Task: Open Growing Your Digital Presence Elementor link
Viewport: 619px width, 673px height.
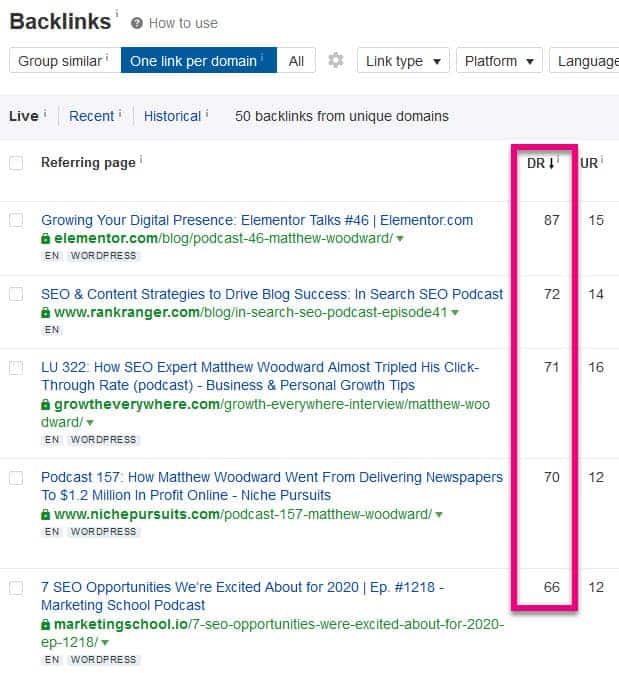Action: tap(257, 220)
